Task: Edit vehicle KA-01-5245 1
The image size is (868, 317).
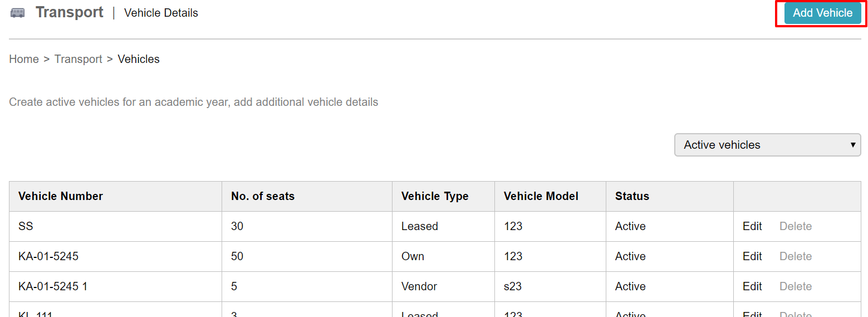Action: coord(752,286)
